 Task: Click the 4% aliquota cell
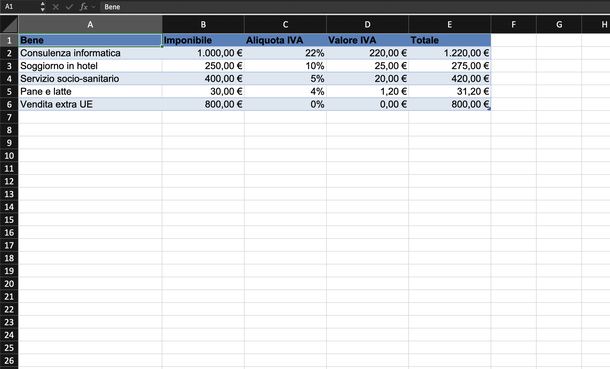coord(285,91)
